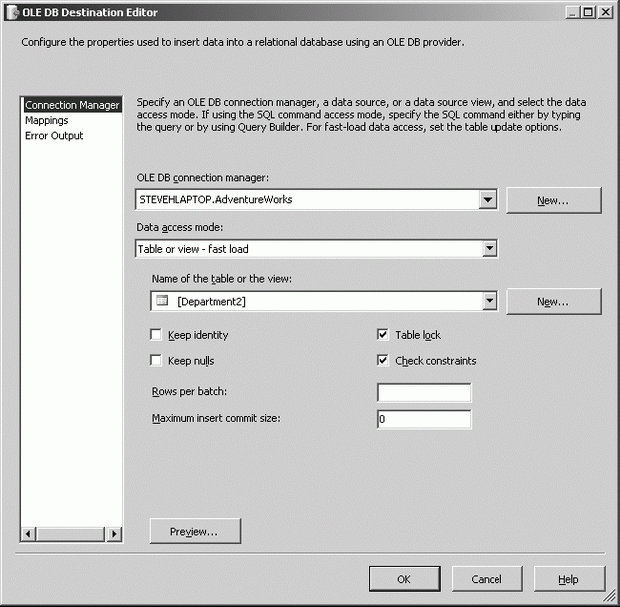The width and height of the screenshot is (620, 607).
Task: Open the Error Output page
Action: click(54, 136)
